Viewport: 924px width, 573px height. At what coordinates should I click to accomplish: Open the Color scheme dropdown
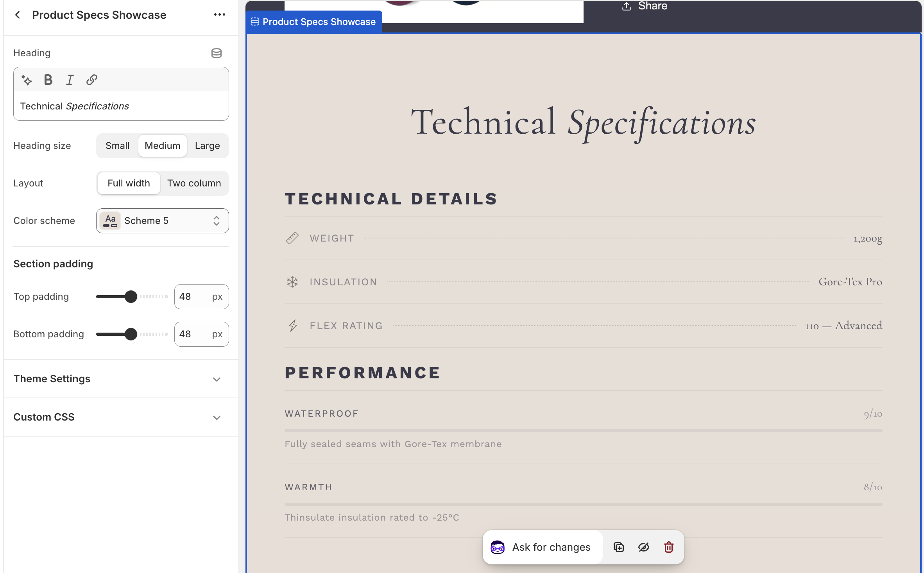click(162, 220)
